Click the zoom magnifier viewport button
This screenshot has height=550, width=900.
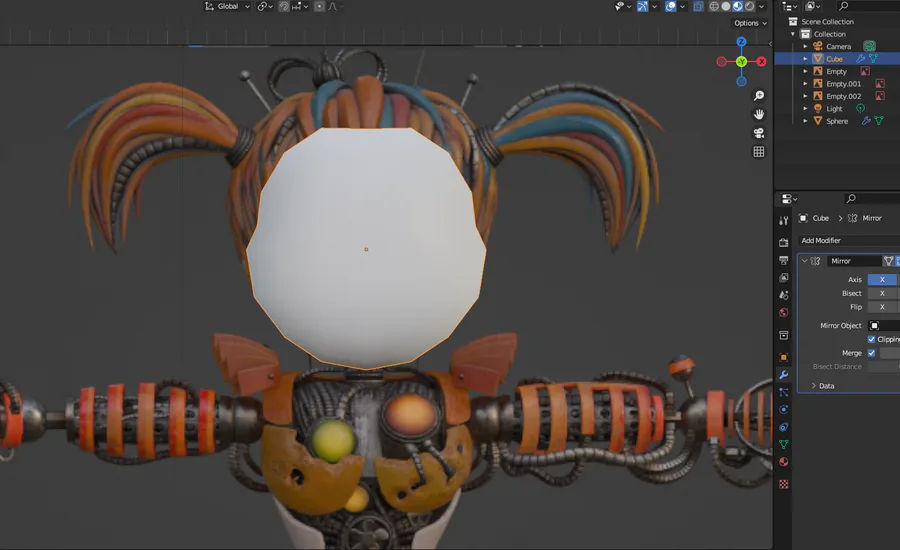pyautogui.click(x=759, y=95)
